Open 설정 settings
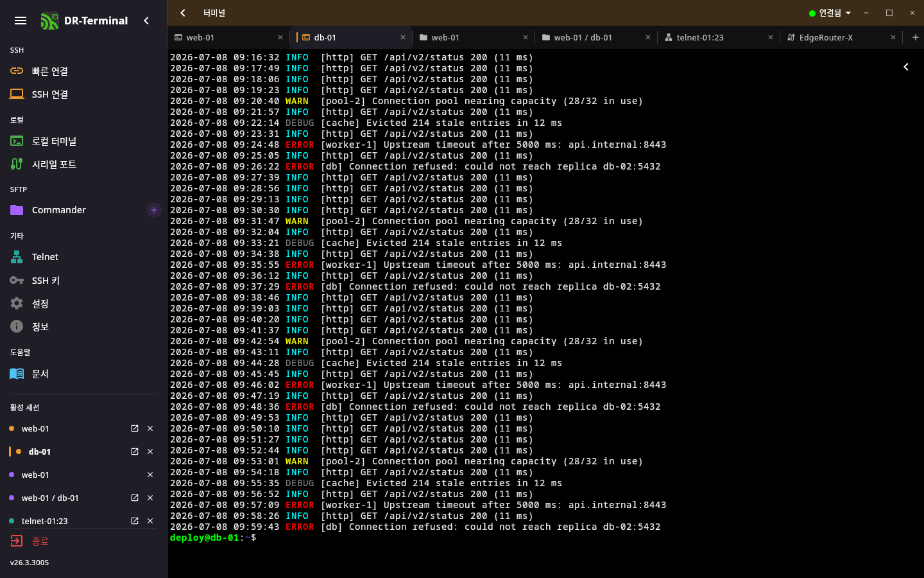Screen dimensions: 924x578 point(82,304)
